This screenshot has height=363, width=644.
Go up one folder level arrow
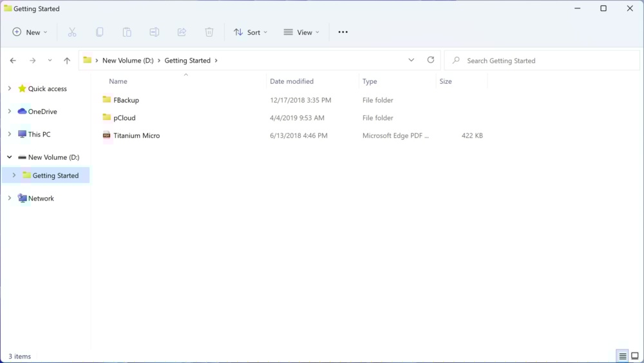pyautogui.click(x=67, y=61)
